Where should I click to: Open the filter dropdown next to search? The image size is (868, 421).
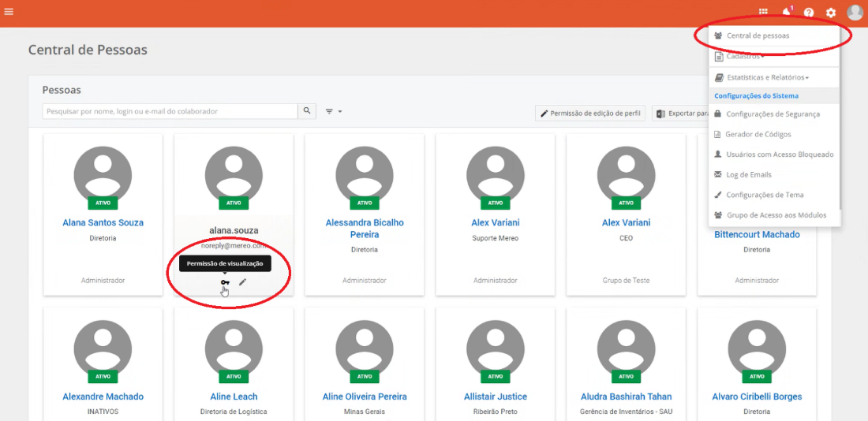coord(334,112)
